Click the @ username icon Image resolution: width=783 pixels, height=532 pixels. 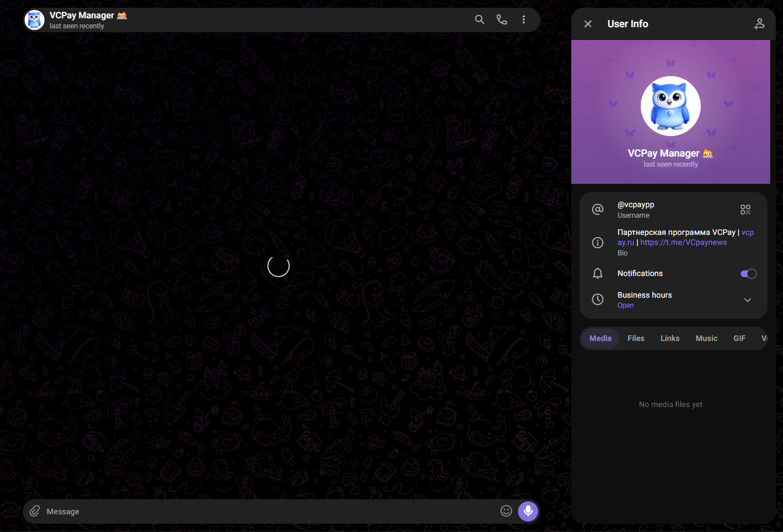(597, 209)
